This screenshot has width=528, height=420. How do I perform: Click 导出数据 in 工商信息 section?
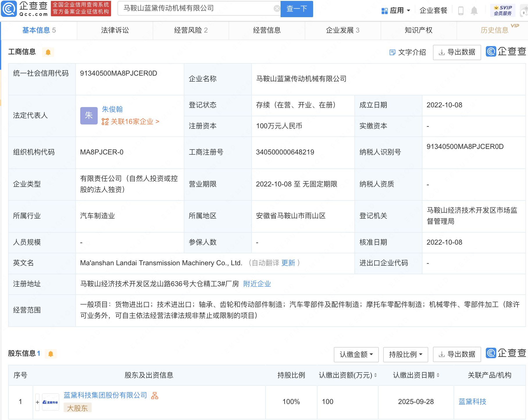pos(457,52)
